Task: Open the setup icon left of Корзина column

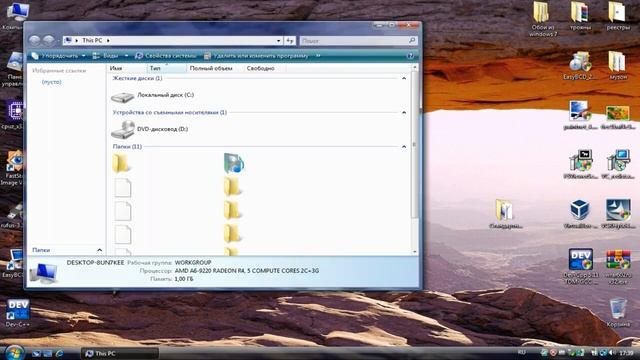Action: [580, 164]
